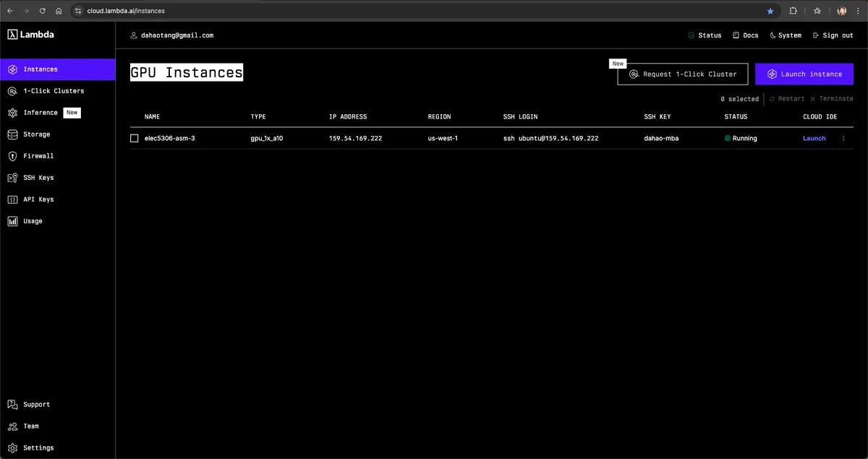Open 1-Click Clusters from the sidebar icon
Viewport: 868px width, 459px height.
13,91
